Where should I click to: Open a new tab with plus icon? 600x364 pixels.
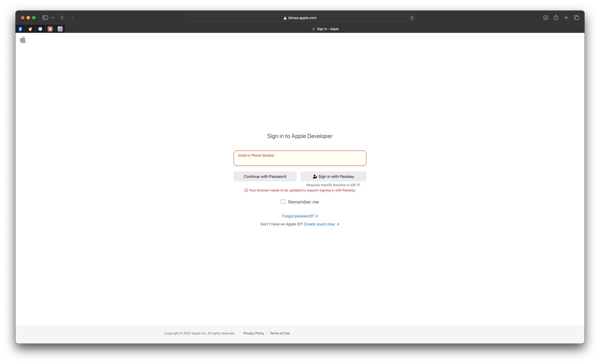tap(566, 18)
